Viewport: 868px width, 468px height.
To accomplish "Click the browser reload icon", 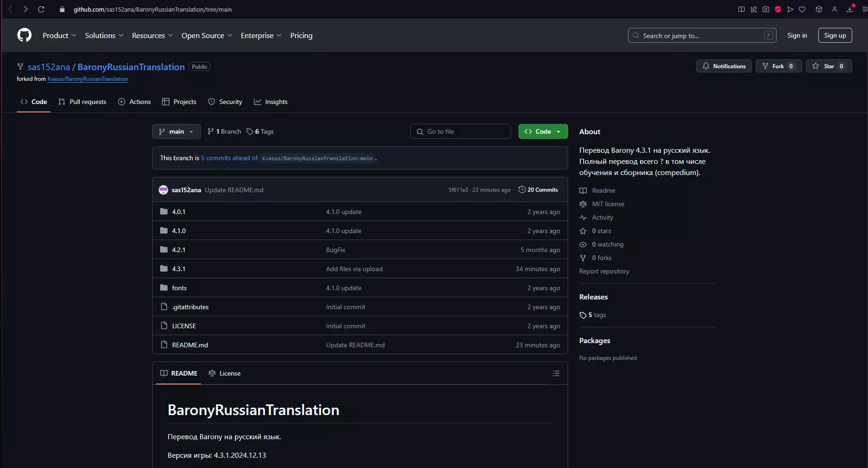I will 41,9.
